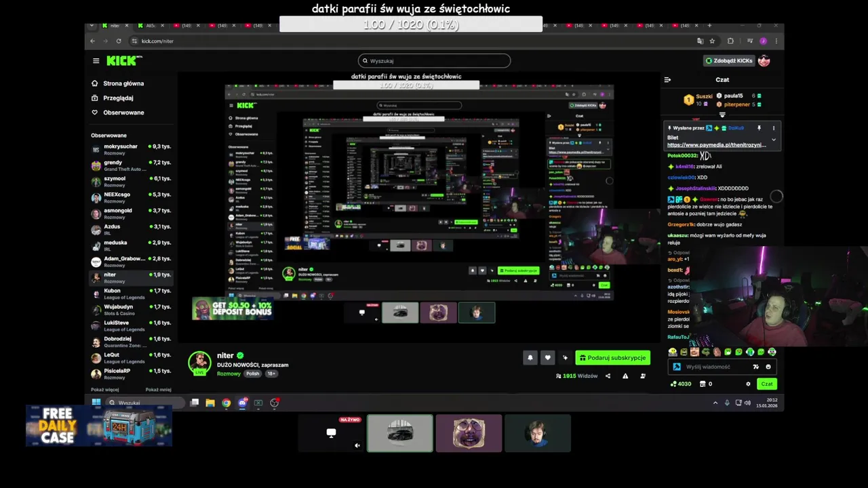Viewport: 868px width, 488px height.
Task: Open mokrysuchar channel in followed list
Action: [132, 149]
